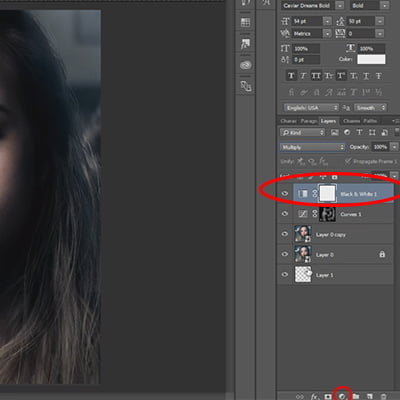Toggle Underline text style
Viewport: 400px width, 400px height.
pyautogui.click(x=366, y=76)
